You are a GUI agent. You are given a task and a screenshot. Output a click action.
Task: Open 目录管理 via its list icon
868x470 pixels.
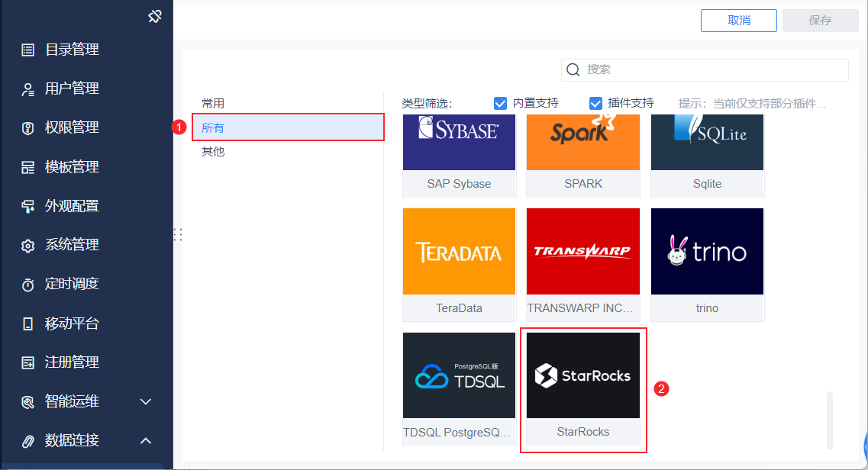click(27, 50)
